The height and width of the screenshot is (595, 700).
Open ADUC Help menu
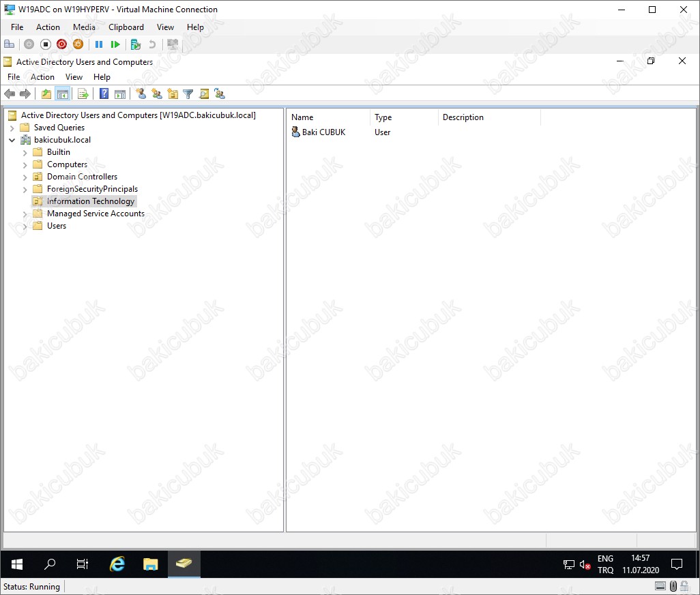(102, 77)
